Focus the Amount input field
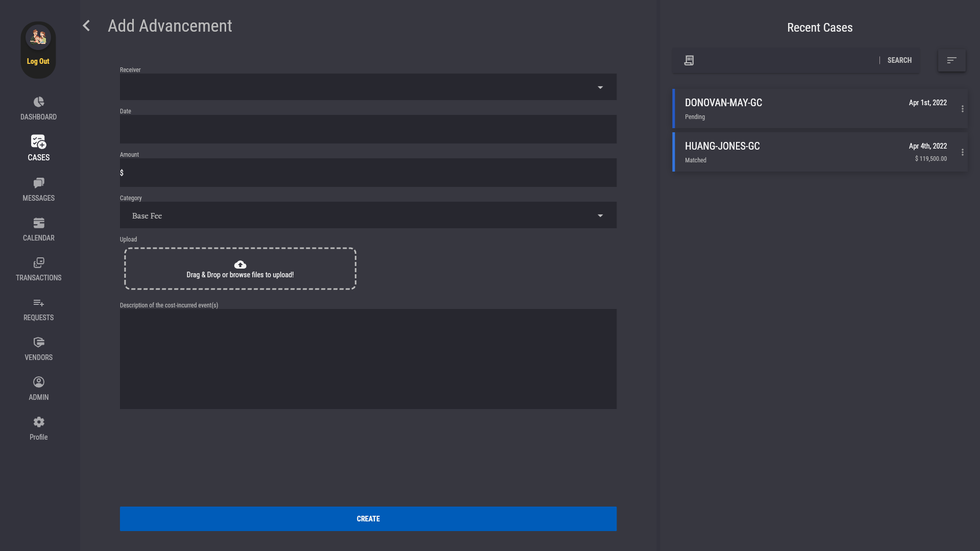Viewport: 980px width, 551px height. (368, 173)
